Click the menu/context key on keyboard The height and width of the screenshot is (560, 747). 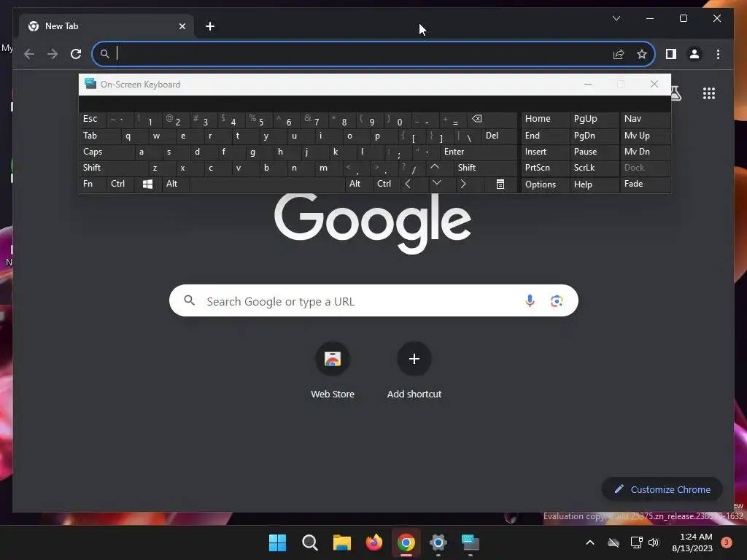click(x=500, y=184)
